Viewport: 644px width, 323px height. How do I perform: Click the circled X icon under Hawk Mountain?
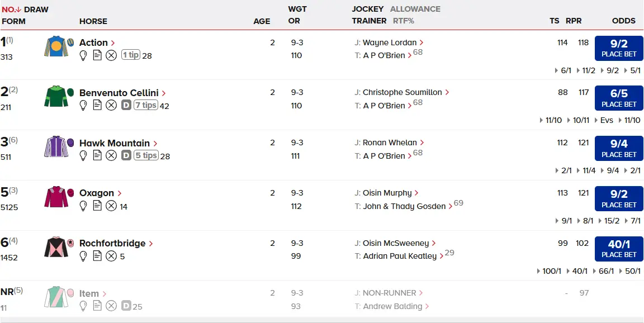click(111, 155)
